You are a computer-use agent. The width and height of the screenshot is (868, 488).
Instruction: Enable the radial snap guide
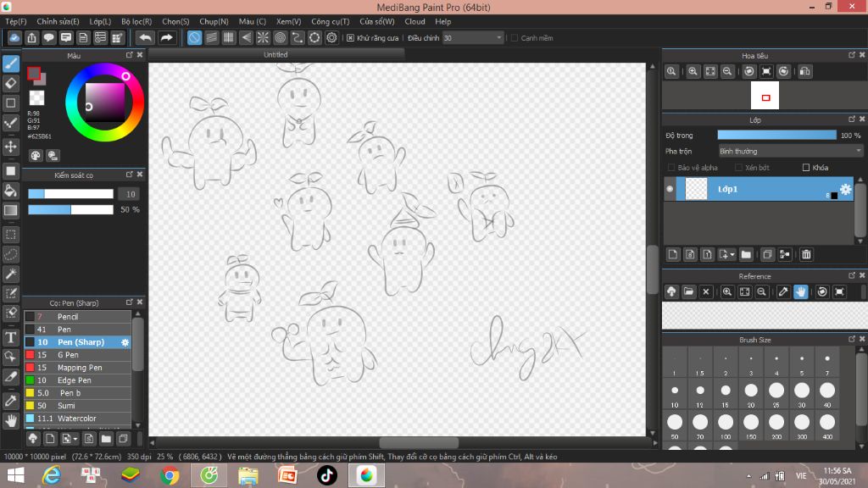tap(263, 37)
